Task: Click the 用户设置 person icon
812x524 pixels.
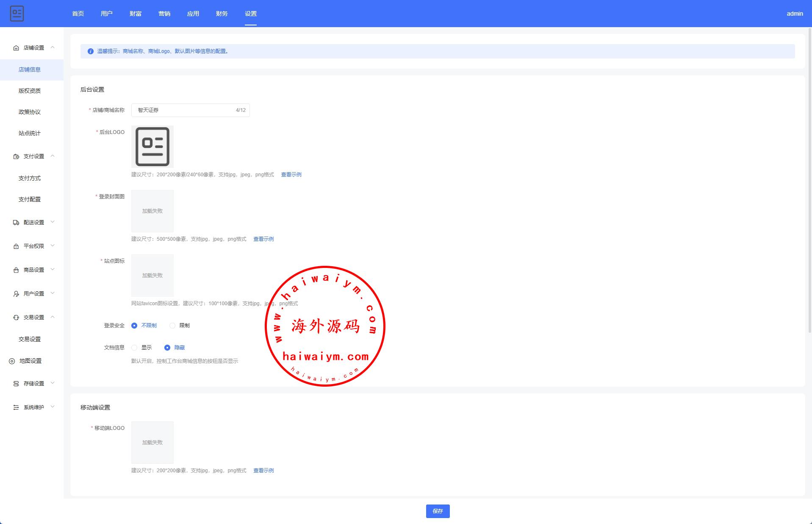Action: 16,294
